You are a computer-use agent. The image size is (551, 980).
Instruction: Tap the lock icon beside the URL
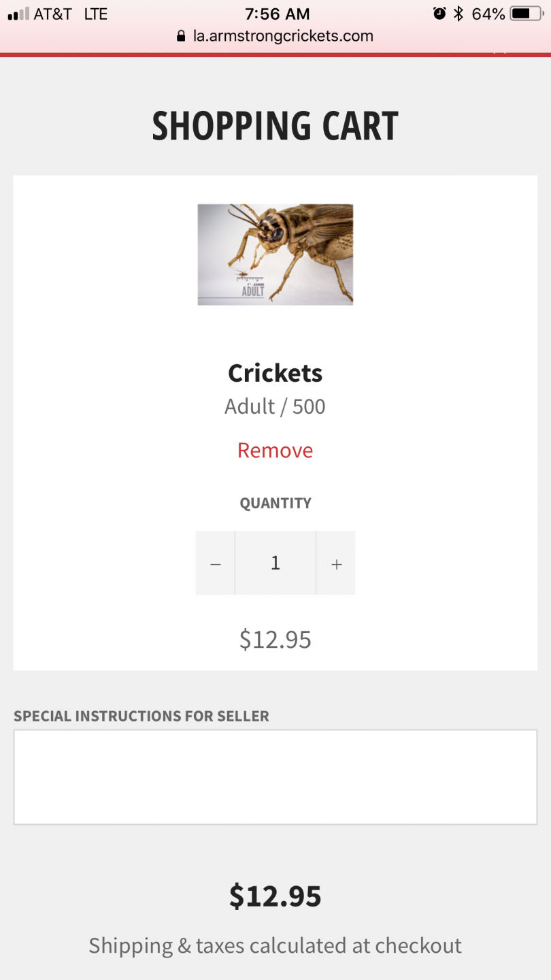click(181, 36)
